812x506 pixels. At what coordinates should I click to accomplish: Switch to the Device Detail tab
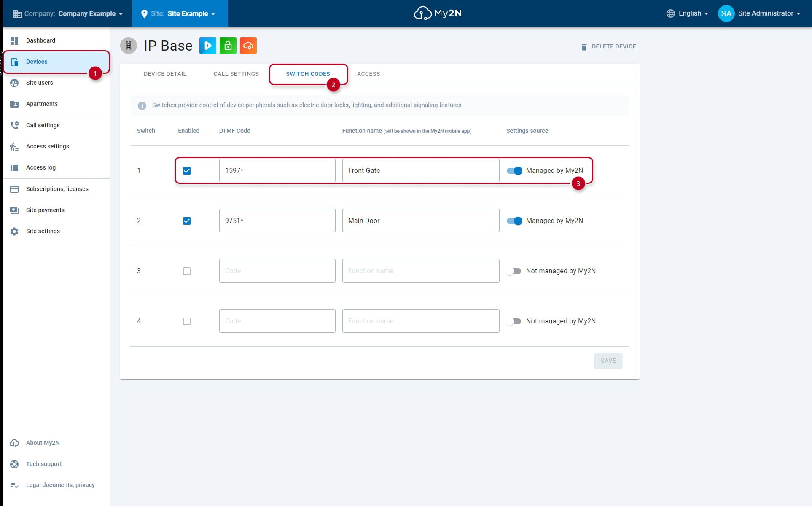165,74
